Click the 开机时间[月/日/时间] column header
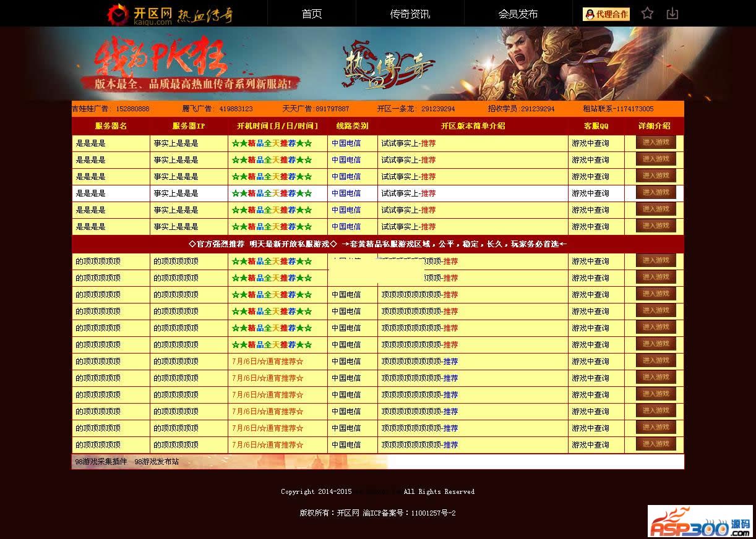 click(x=277, y=126)
